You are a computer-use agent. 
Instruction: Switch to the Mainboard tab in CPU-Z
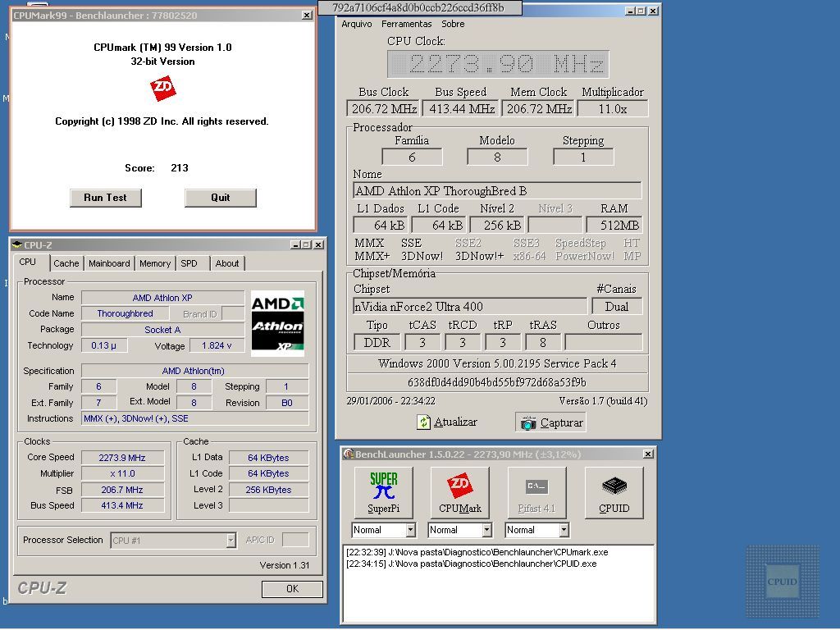(109, 263)
